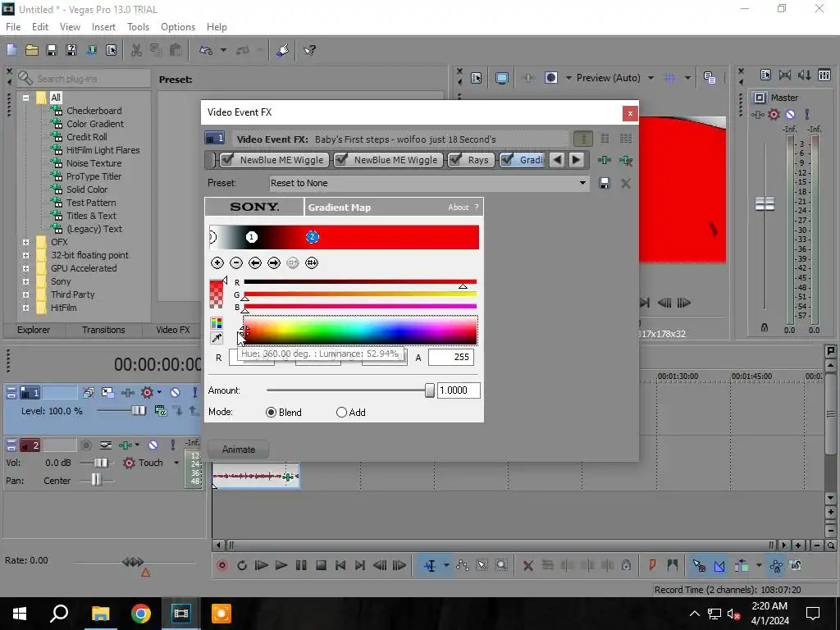Open the Master bus FX gear icon
The height and width of the screenshot is (630, 840).
(x=774, y=114)
